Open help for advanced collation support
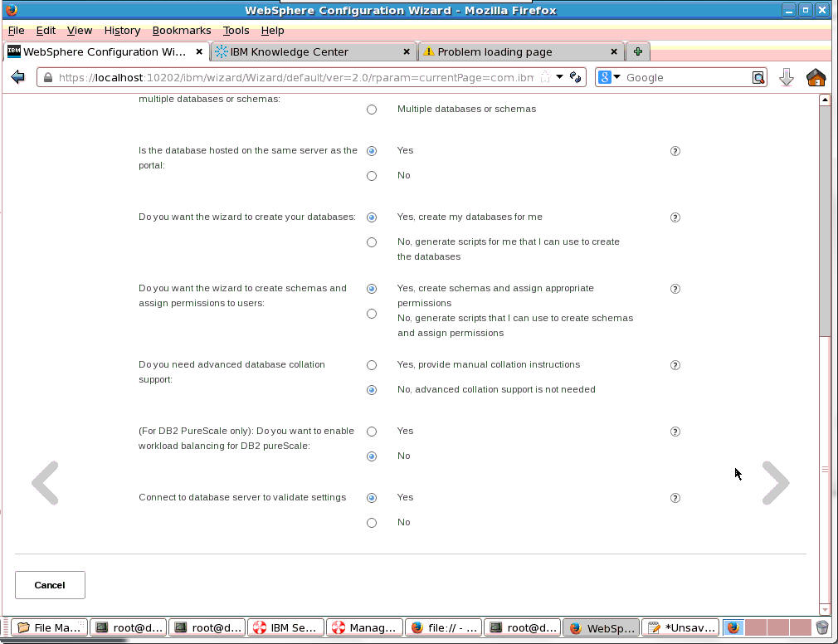The width and height of the screenshot is (838, 644). pyautogui.click(x=675, y=365)
